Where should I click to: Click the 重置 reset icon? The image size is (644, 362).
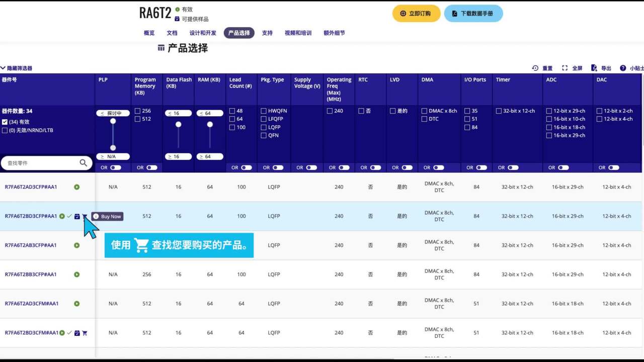[x=535, y=68]
